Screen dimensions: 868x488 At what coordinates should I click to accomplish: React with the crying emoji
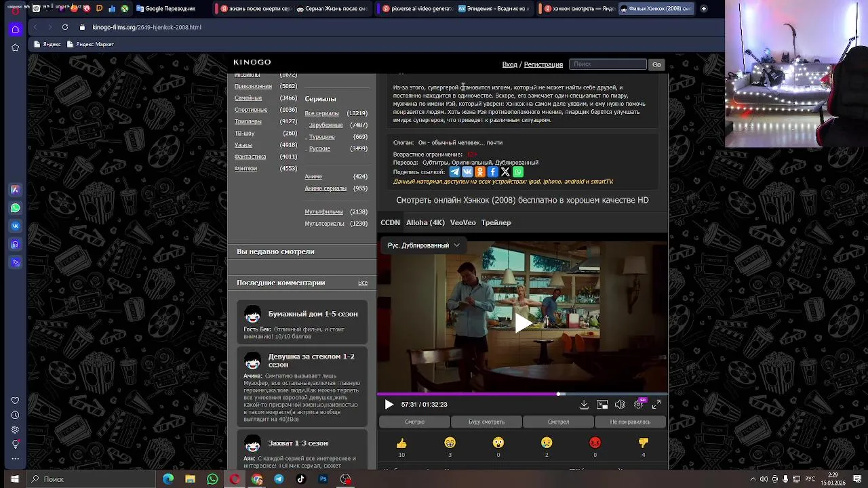coord(547,443)
